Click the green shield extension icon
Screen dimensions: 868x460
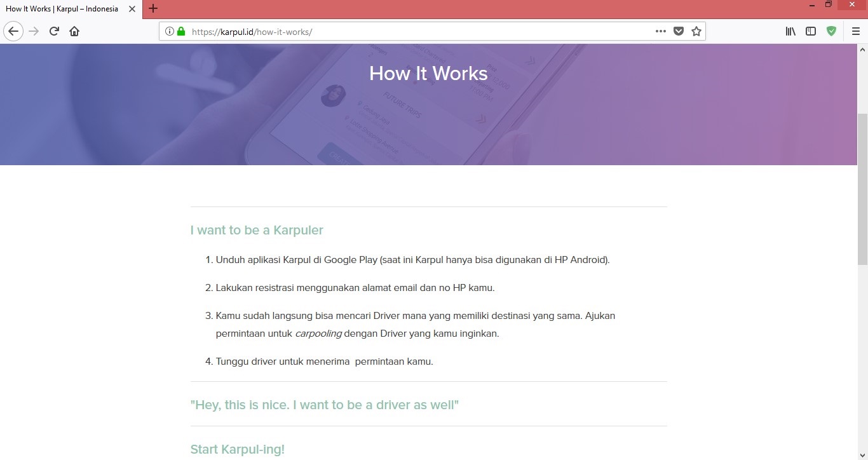pyautogui.click(x=831, y=31)
